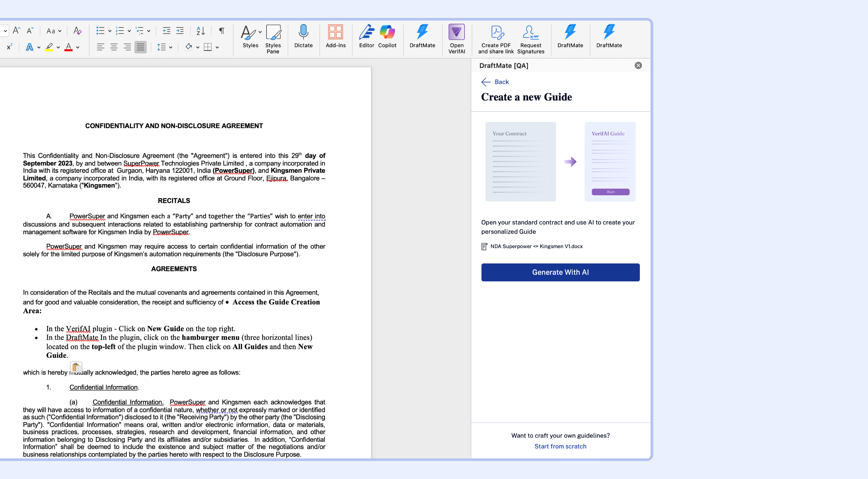Click the Start from scratch link
The image size is (868, 479).
pyautogui.click(x=560, y=446)
